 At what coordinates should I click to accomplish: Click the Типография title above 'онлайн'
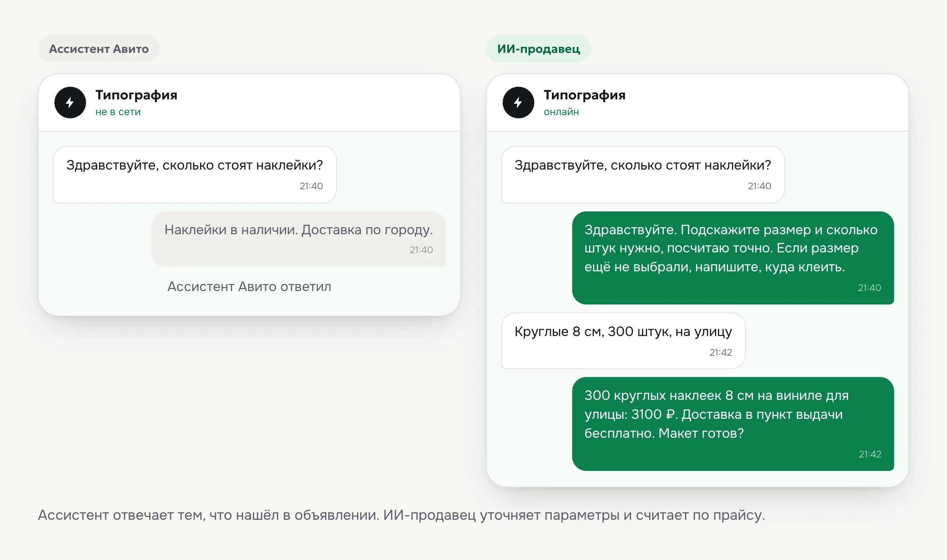click(585, 95)
